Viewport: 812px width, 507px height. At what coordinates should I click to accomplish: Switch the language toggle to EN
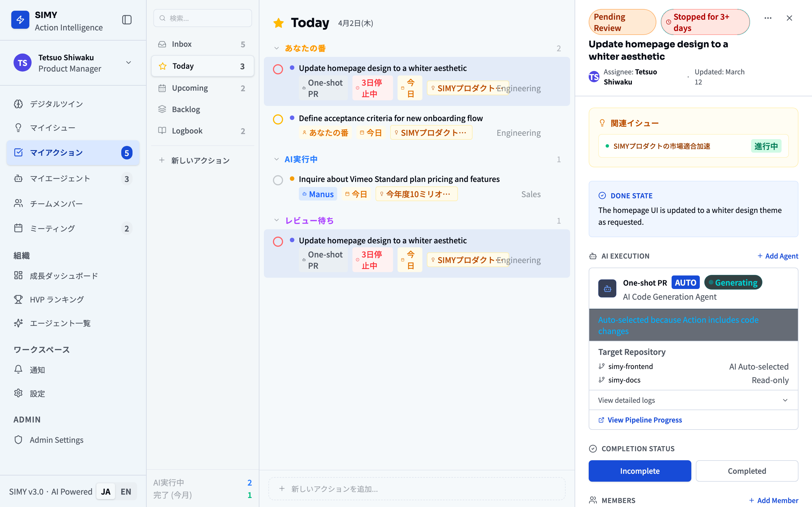(126, 491)
